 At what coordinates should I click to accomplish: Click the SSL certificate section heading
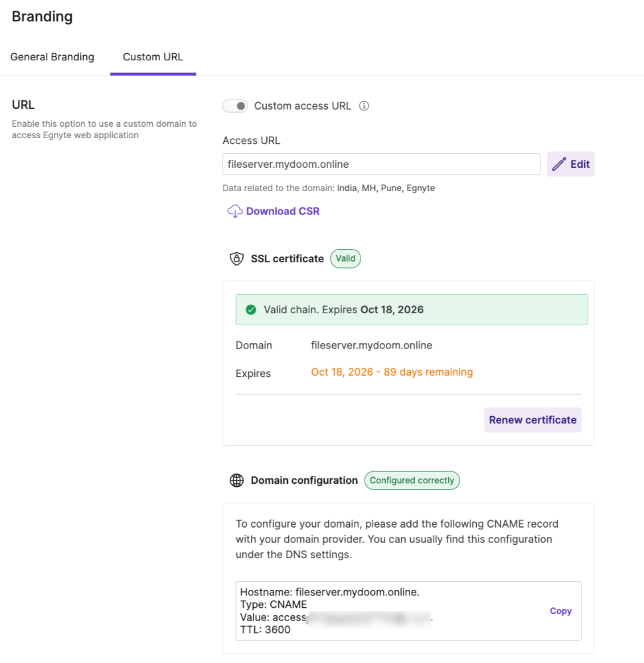click(x=287, y=258)
